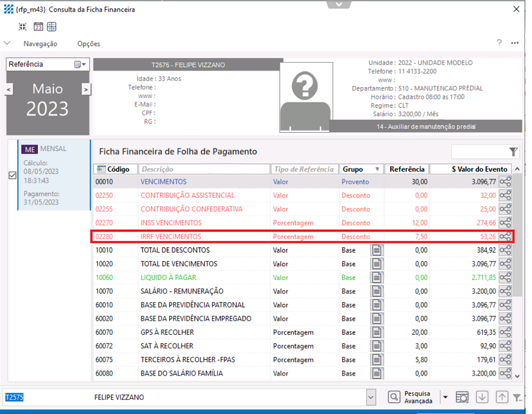Screen dimensions: 532x414
Task: Click the Maio 2023 reference tile
Action: [48, 103]
